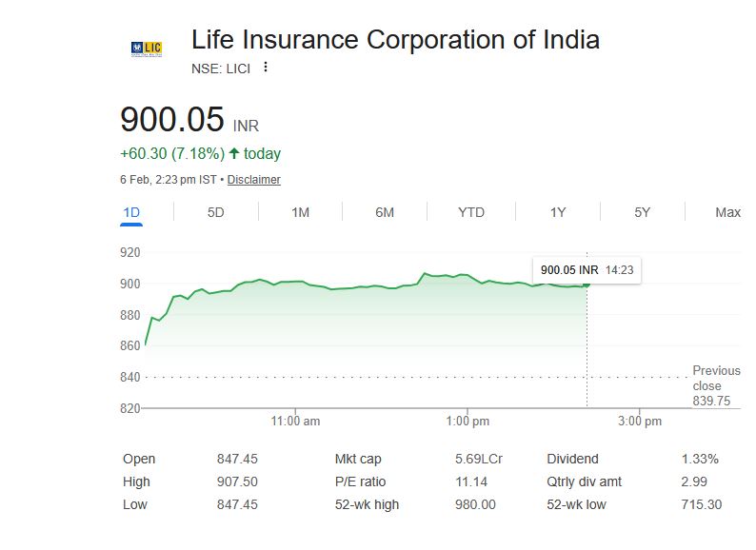This screenshot has width=756, height=550.
Task: Click the P/E ratio label
Action: tap(360, 481)
